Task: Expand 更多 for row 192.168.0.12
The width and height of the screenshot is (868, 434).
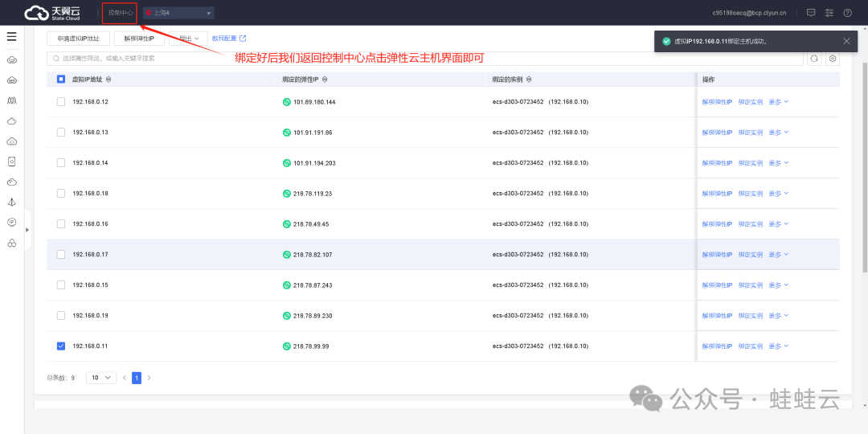Action: coord(778,102)
